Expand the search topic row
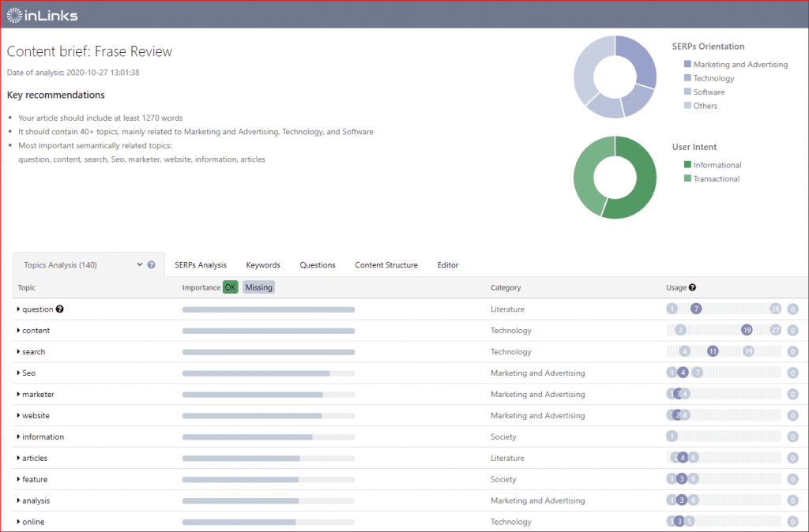 tap(19, 351)
